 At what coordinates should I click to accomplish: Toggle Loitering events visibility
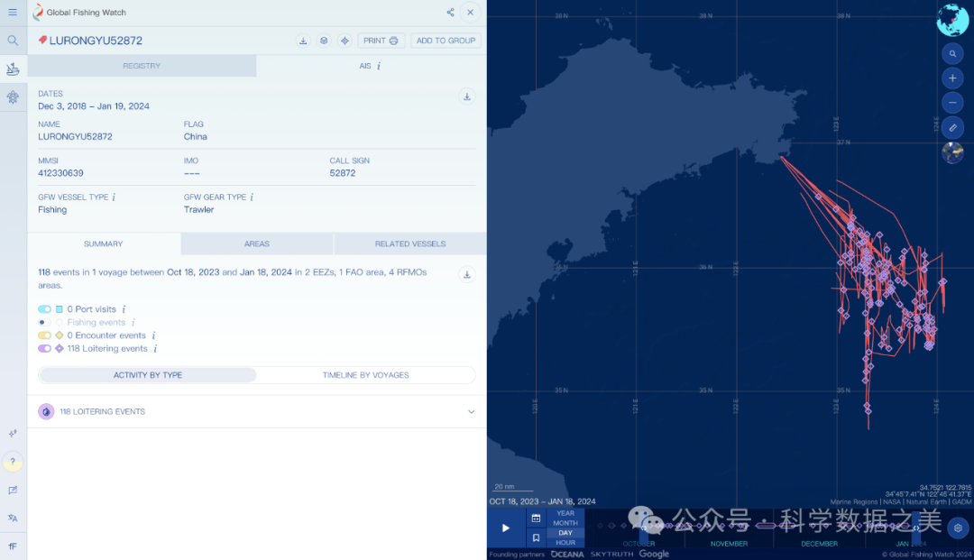point(44,348)
